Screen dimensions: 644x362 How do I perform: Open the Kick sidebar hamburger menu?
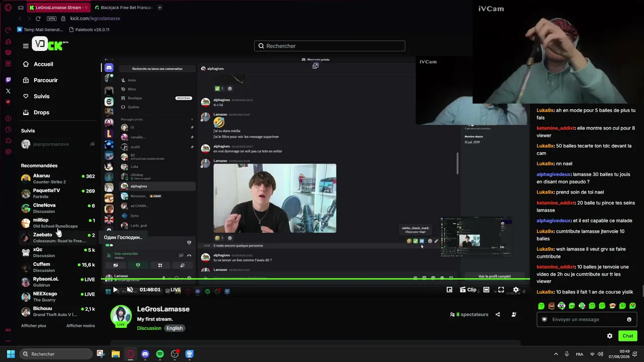click(x=26, y=46)
